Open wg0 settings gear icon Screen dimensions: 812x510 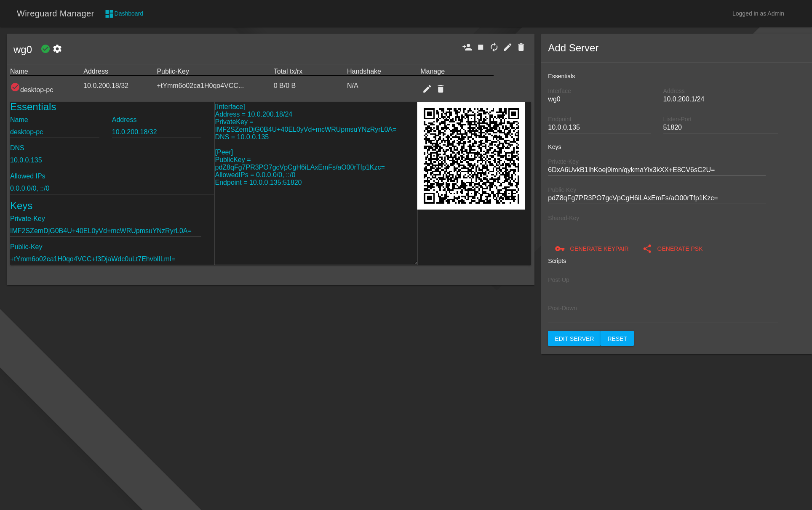coord(57,49)
